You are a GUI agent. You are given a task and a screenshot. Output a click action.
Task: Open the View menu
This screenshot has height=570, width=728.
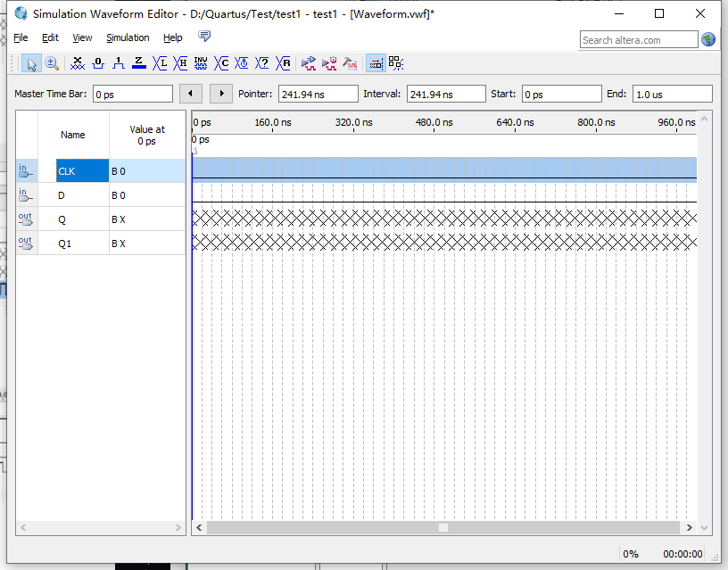tap(82, 37)
